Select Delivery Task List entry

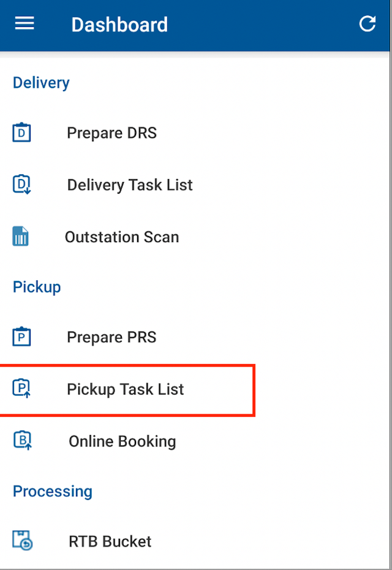pos(130,185)
